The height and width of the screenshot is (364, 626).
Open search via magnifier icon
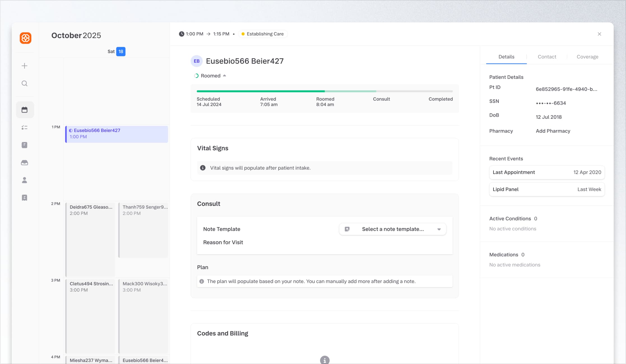click(25, 83)
